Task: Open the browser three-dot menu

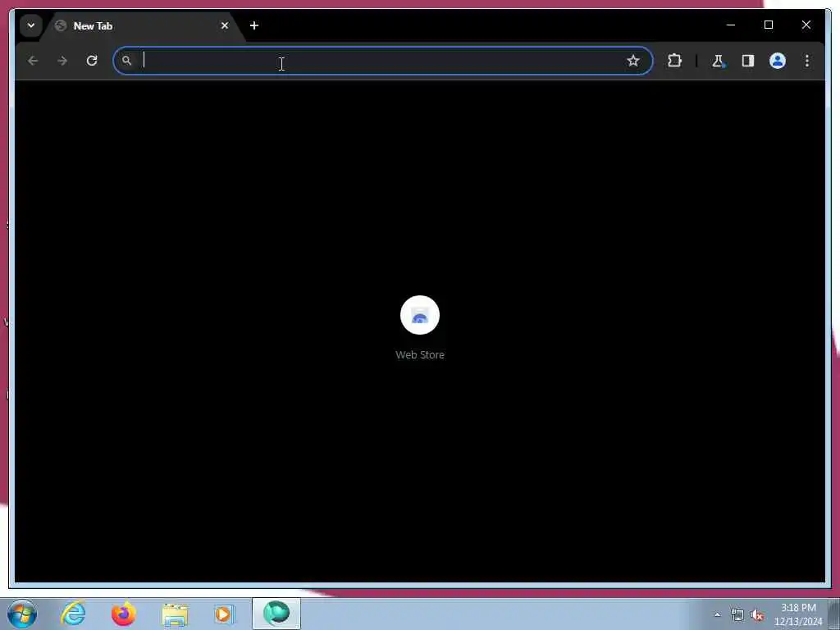Action: pyautogui.click(x=807, y=61)
